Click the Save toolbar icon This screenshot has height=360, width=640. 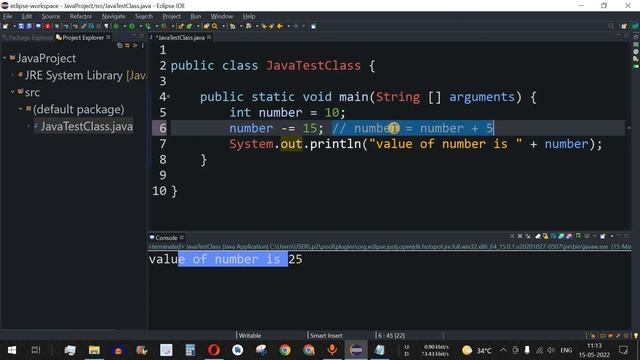click(x=21, y=26)
